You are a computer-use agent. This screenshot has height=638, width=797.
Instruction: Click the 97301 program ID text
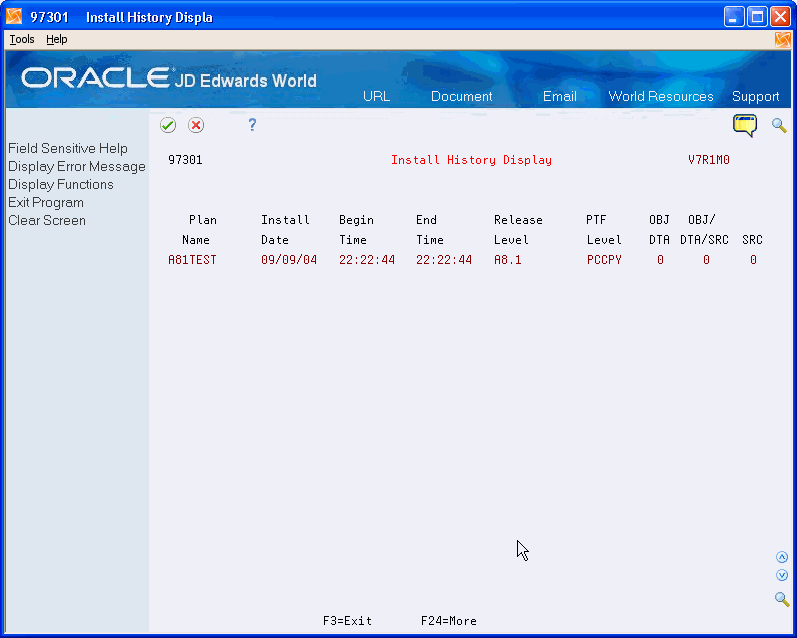click(185, 160)
